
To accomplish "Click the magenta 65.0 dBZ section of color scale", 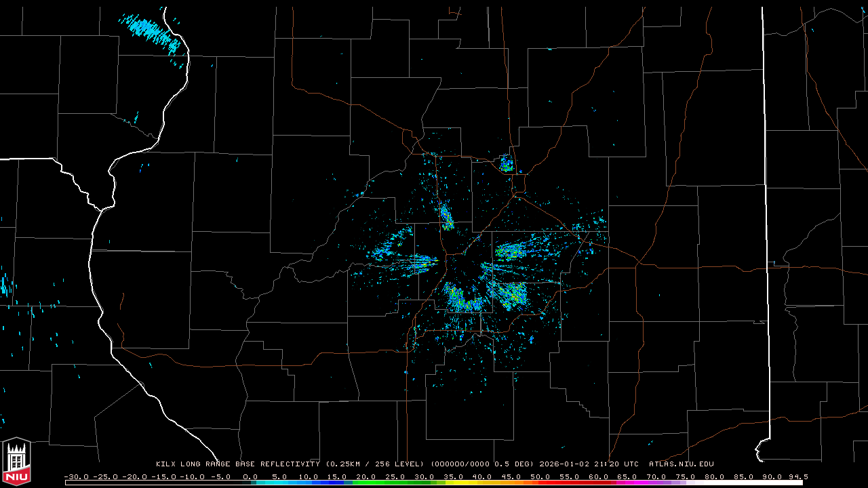I will [627, 483].
